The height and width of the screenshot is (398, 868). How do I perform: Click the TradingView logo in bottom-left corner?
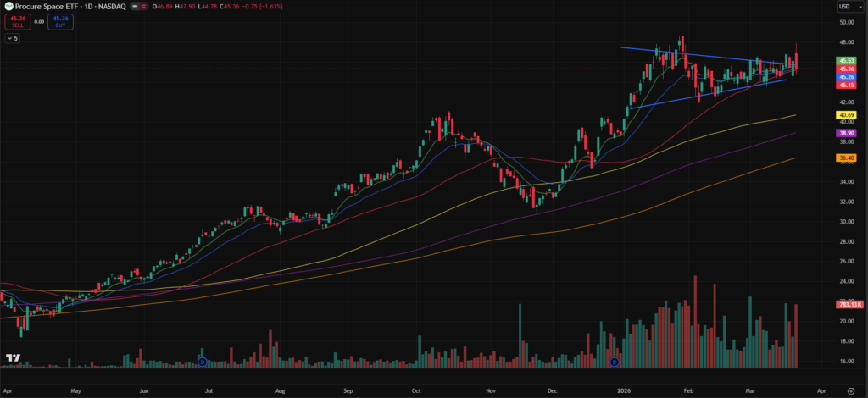13,359
